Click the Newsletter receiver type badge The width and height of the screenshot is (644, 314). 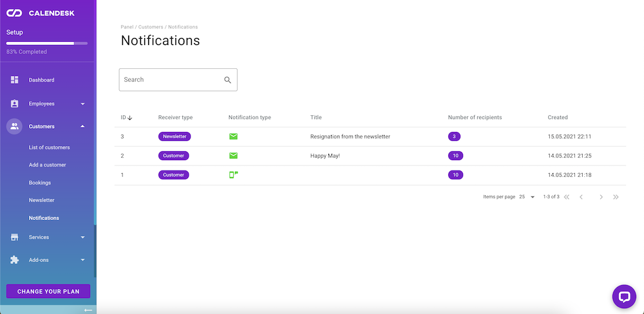(175, 136)
